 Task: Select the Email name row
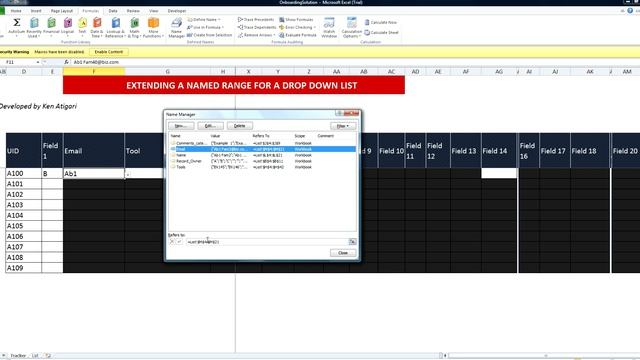pyautogui.click(x=262, y=149)
